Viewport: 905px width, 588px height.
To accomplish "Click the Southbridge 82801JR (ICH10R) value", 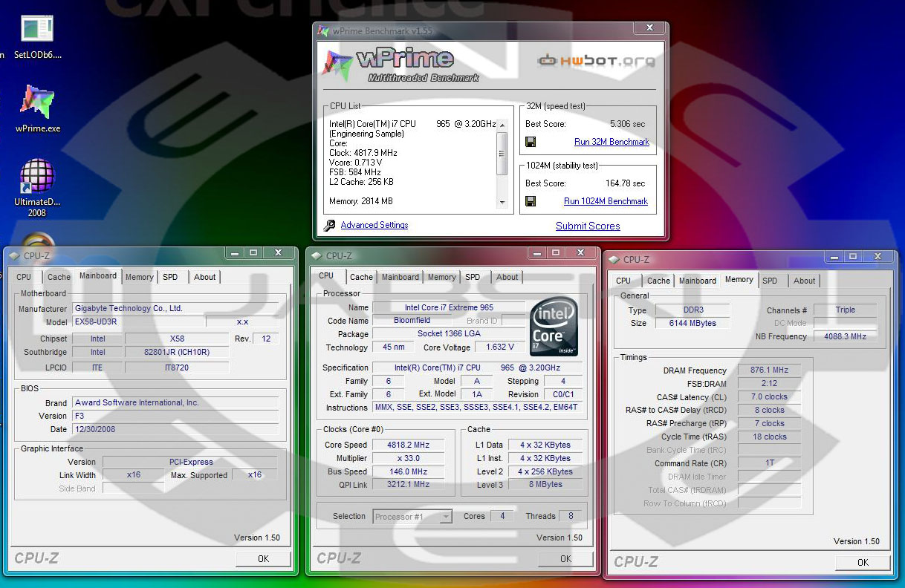I will 177,353.
